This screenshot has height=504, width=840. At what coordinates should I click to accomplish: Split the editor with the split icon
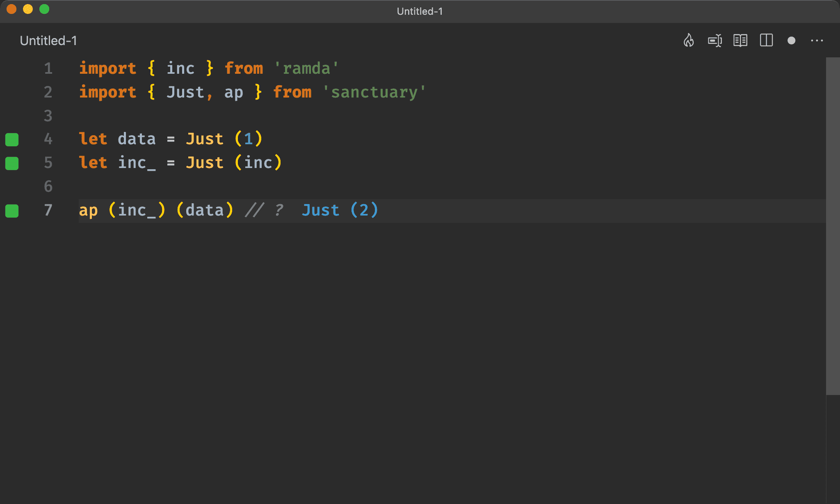click(x=766, y=40)
